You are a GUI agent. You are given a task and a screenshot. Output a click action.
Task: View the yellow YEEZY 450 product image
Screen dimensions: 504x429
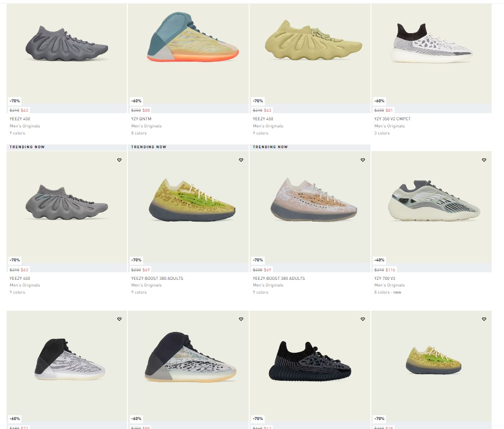tap(314, 40)
